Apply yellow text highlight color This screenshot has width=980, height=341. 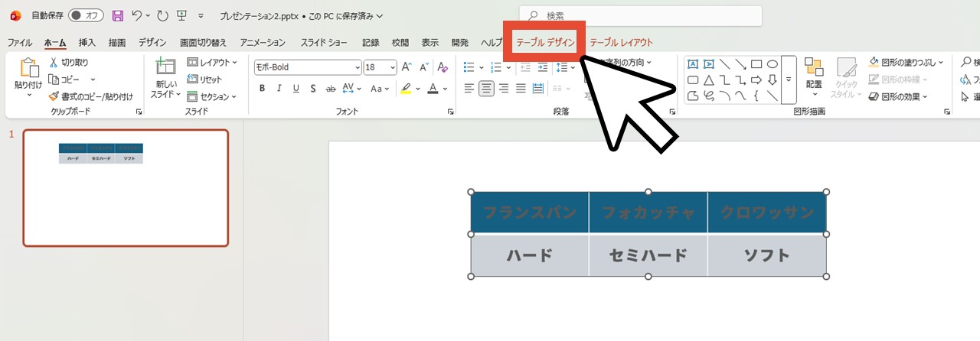coord(406,89)
